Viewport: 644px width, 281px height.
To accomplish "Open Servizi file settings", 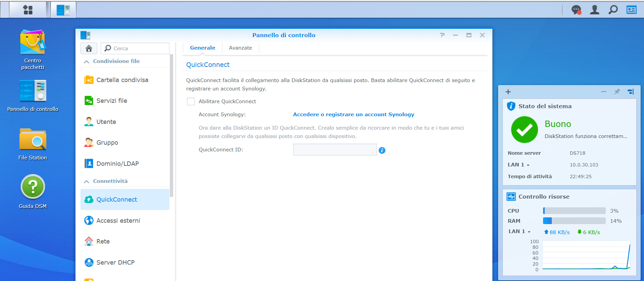I will (125, 101).
